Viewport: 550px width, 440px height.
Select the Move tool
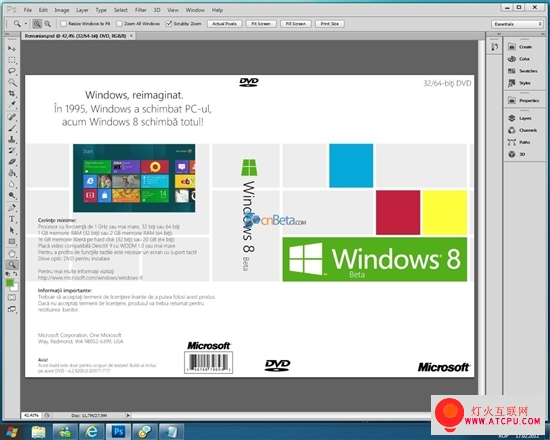click(x=12, y=48)
